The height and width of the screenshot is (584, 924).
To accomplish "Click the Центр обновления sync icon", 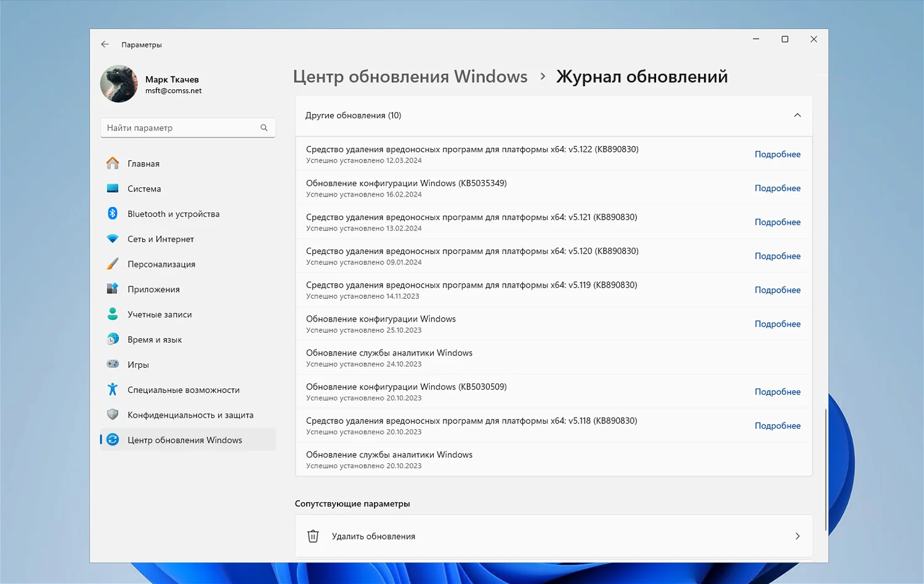I will tap(113, 440).
